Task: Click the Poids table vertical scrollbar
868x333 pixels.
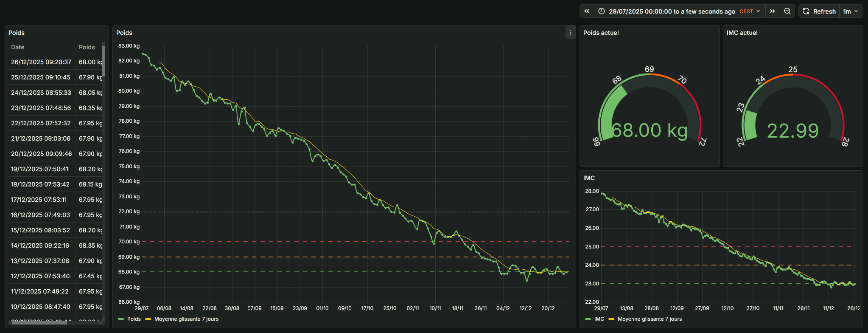Action: coord(104,62)
